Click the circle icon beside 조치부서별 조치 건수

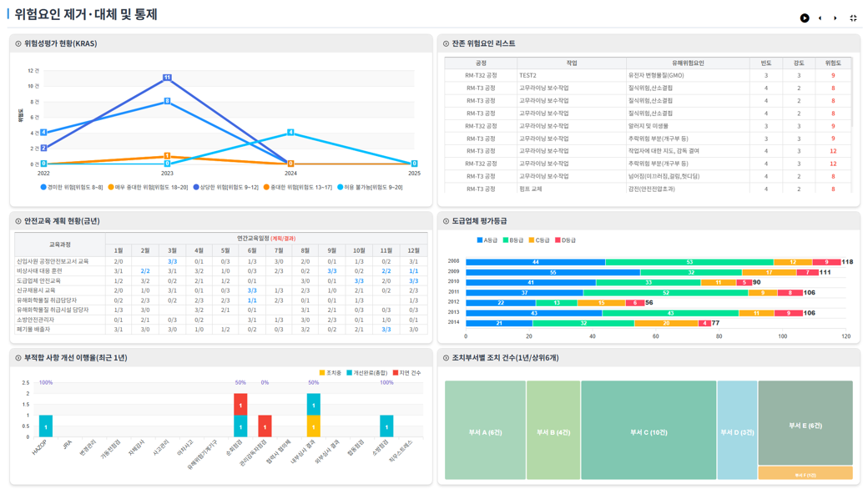pyautogui.click(x=446, y=358)
